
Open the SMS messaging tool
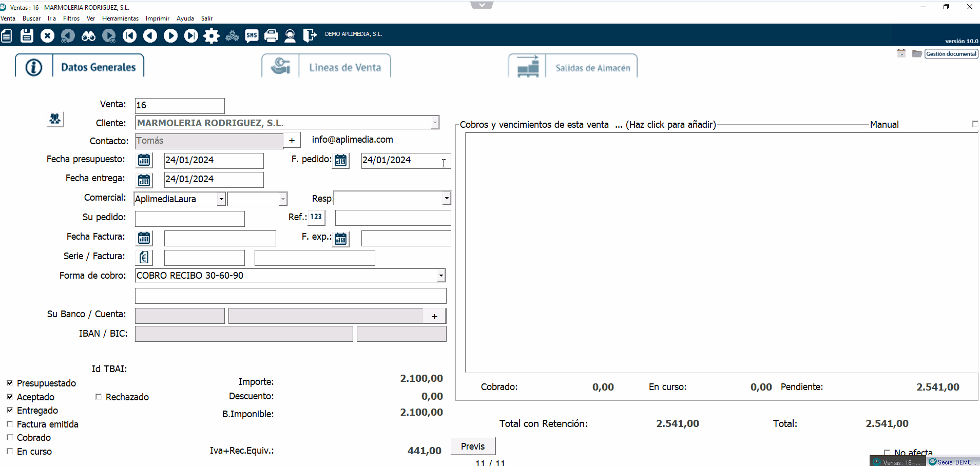(x=252, y=35)
